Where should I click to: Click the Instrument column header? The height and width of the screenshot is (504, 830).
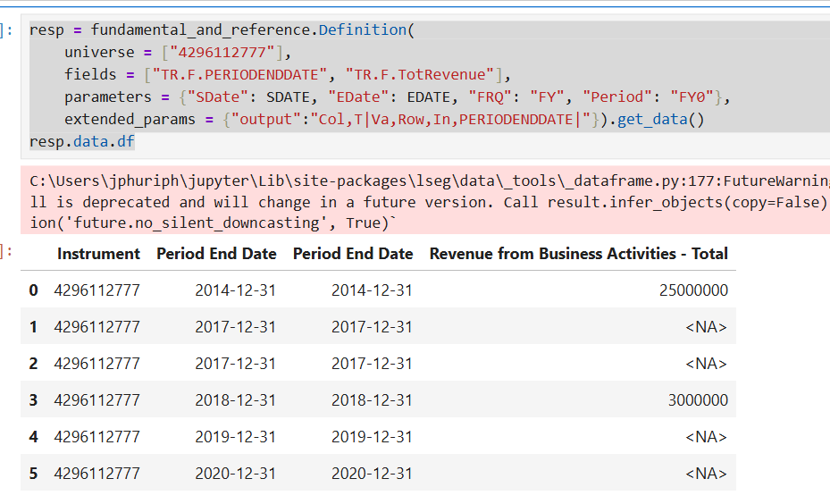(98, 254)
